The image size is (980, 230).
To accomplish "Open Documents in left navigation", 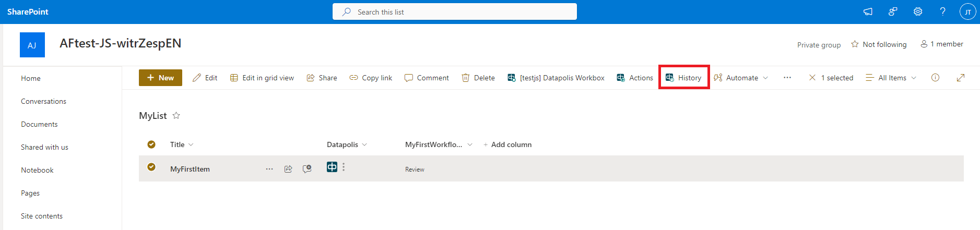I will (39, 124).
